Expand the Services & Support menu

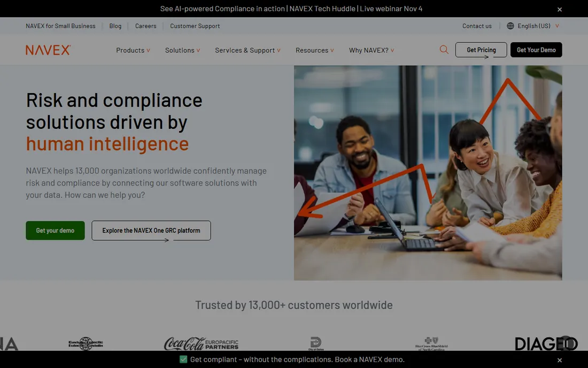click(x=247, y=50)
